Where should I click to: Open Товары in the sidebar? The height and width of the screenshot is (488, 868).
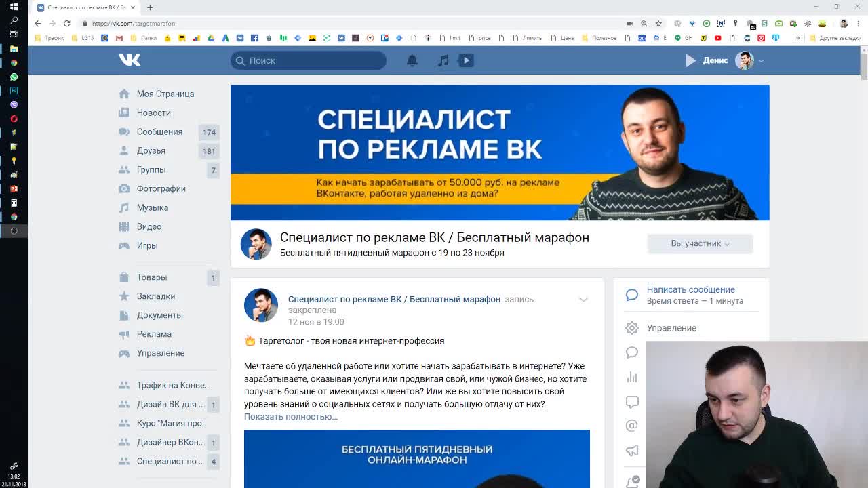[x=152, y=277]
